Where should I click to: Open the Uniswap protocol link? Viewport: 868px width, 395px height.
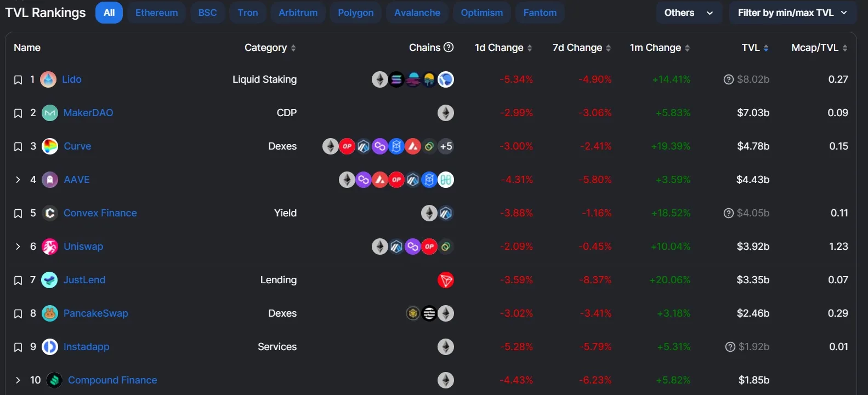(83, 247)
